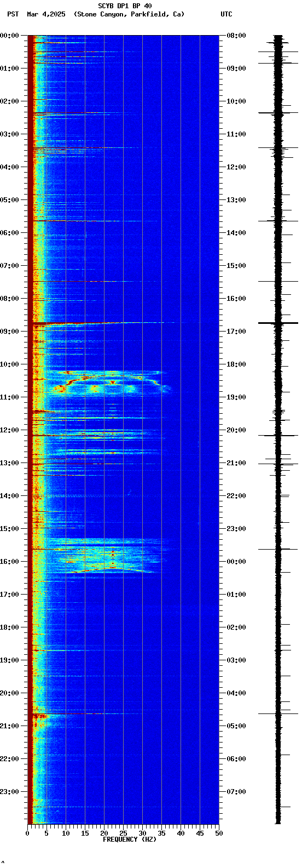Click the 22:00 UTC time label
This screenshot has height=868, width=302.
pos(236,496)
